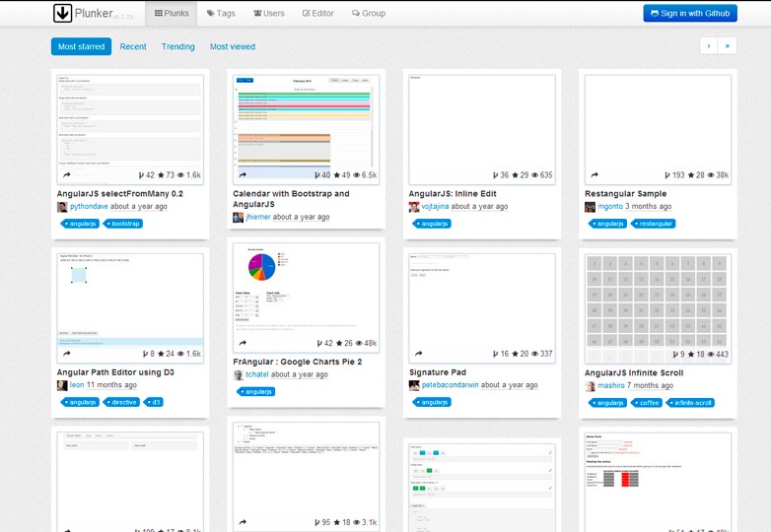The width and height of the screenshot is (771, 532).
Task: Click fork icon on Inline Edit plunk
Action: point(496,175)
